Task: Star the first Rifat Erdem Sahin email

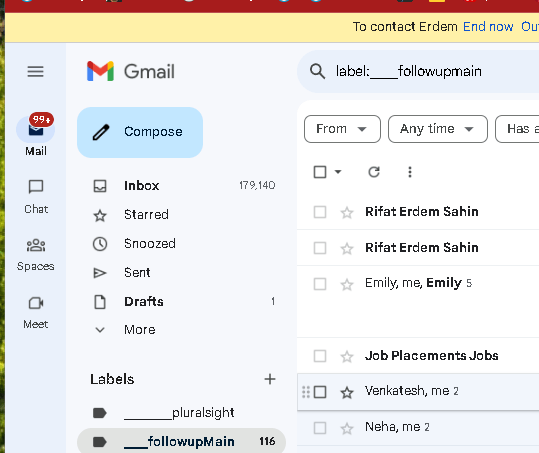Action: point(347,212)
